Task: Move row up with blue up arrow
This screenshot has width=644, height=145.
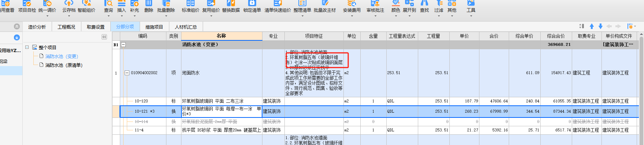Action: 592,26
